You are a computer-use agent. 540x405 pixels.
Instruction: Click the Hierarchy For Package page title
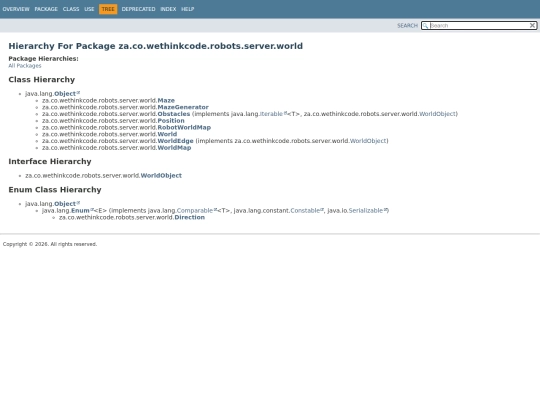click(x=156, y=46)
